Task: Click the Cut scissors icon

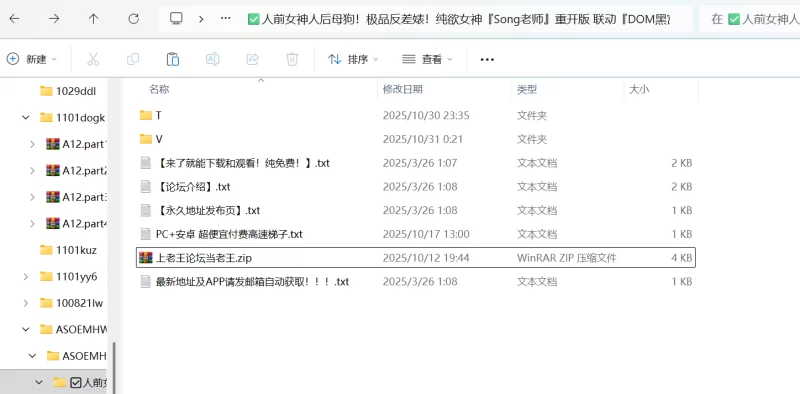Action: (x=93, y=59)
